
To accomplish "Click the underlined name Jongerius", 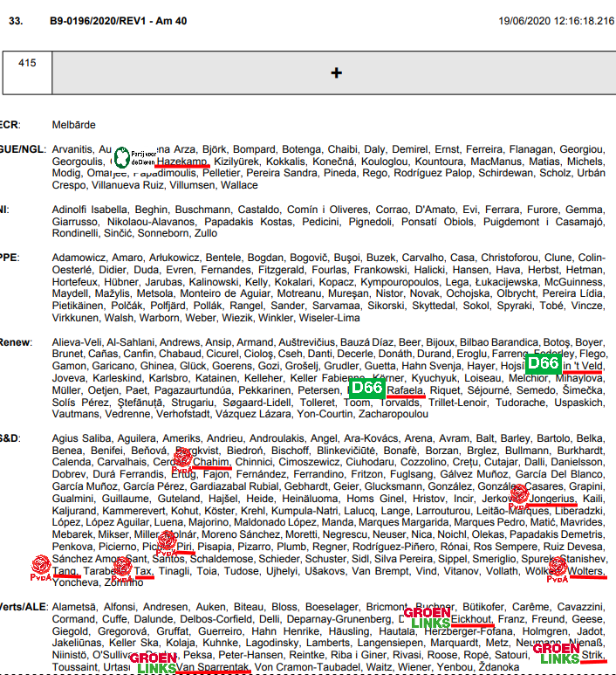I will (x=552, y=499).
